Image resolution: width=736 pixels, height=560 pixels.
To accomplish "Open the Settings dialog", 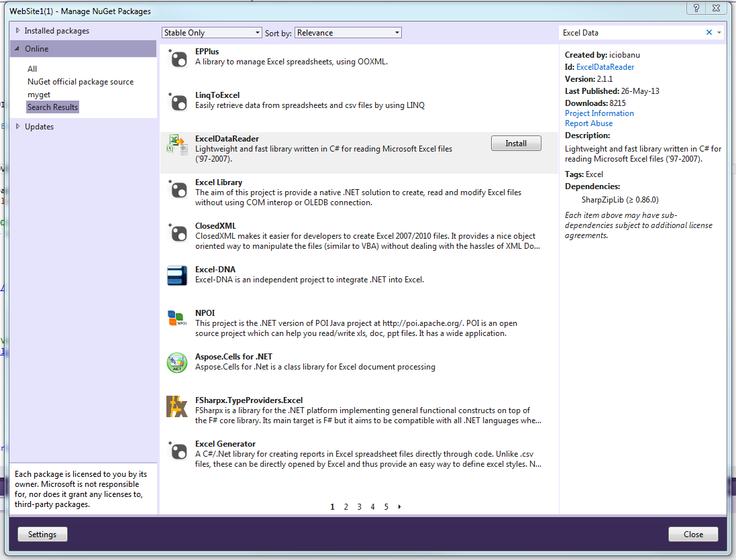I will [x=42, y=535].
